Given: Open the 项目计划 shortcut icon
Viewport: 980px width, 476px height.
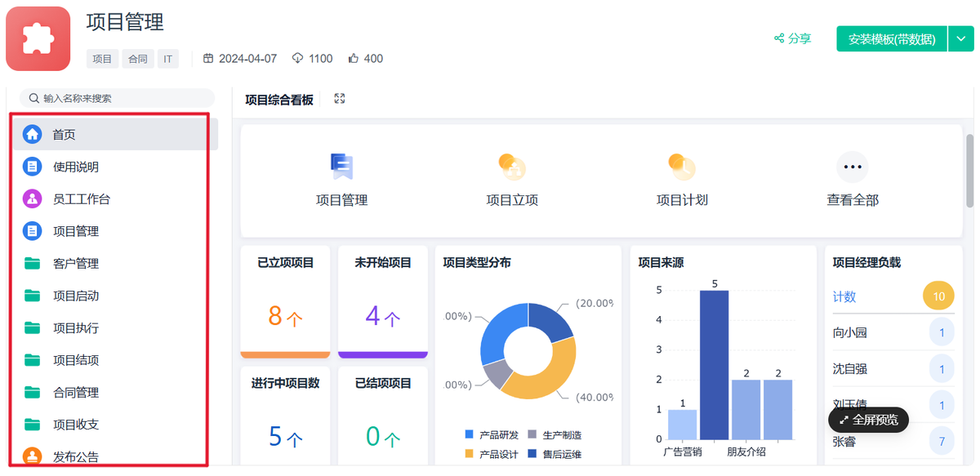Looking at the screenshot, I should (681, 167).
